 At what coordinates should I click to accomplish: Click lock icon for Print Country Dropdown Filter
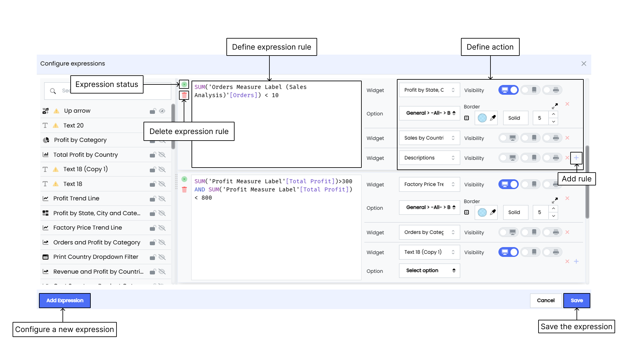point(153,257)
